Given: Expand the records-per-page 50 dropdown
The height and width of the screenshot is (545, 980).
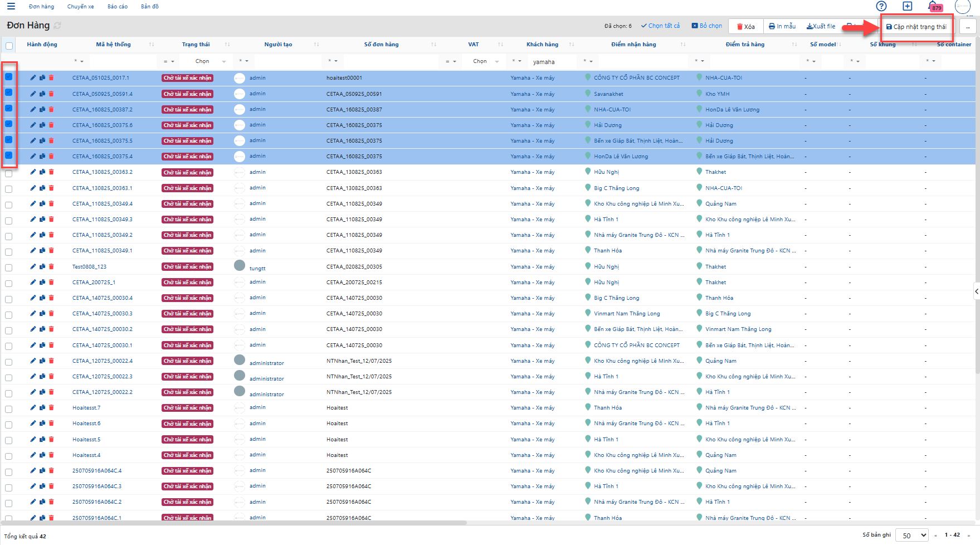Looking at the screenshot, I should pos(911,536).
